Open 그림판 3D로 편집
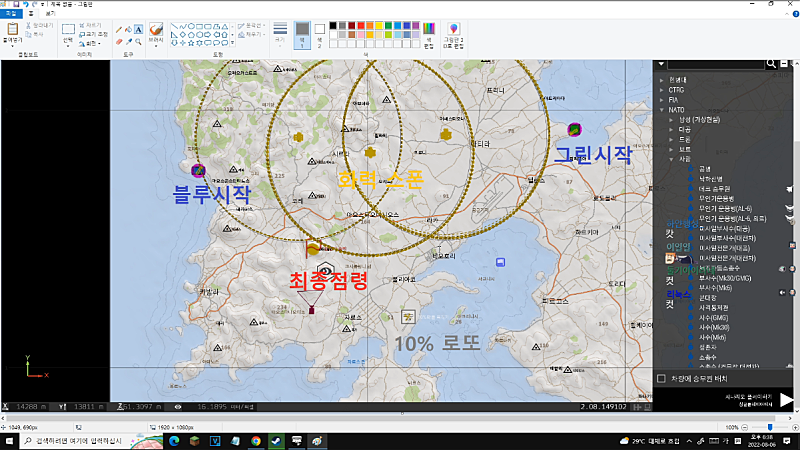 (453, 35)
